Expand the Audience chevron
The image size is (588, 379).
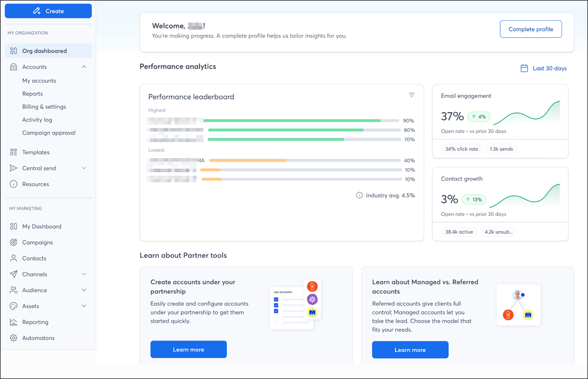[x=84, y=290]
